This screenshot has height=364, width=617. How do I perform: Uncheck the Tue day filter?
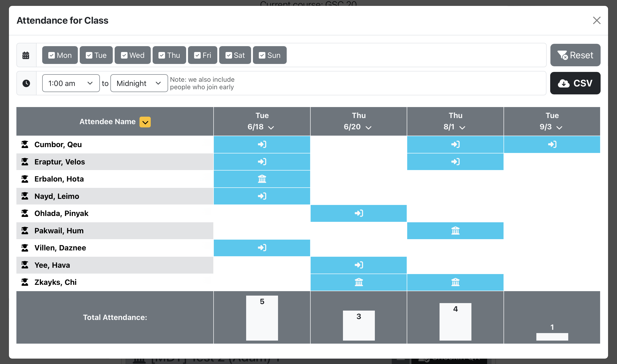96,55
